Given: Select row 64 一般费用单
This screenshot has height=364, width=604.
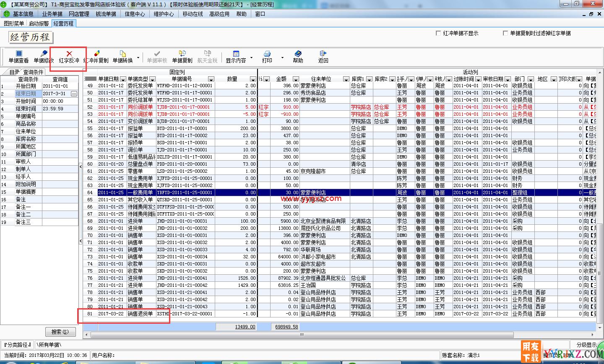Looking at the screenshot, I should click(339, 192).
